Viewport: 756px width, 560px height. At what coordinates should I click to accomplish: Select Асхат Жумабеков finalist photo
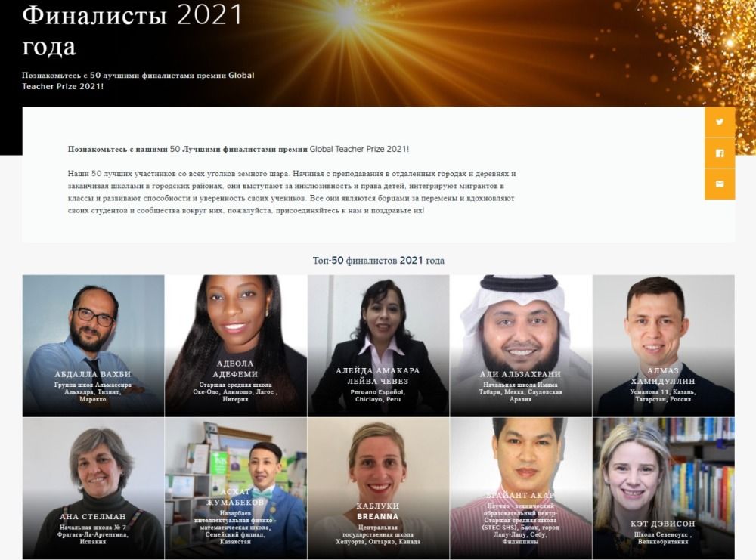236,488
